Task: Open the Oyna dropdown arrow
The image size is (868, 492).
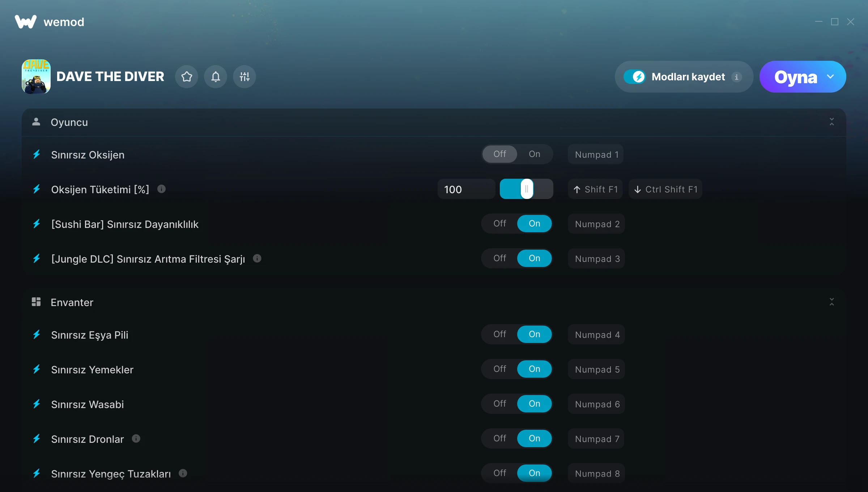Action: pyautogui.click(x=830, y=77)
